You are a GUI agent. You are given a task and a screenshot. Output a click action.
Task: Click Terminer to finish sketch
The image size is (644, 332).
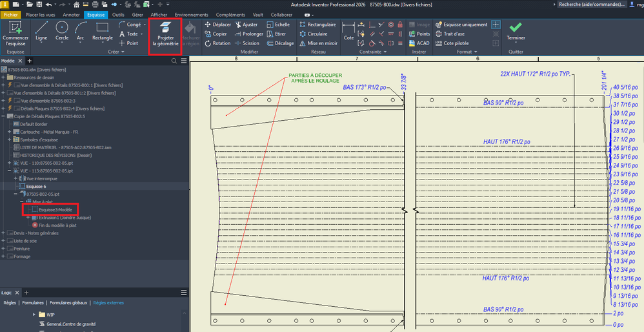pos(516,31)
